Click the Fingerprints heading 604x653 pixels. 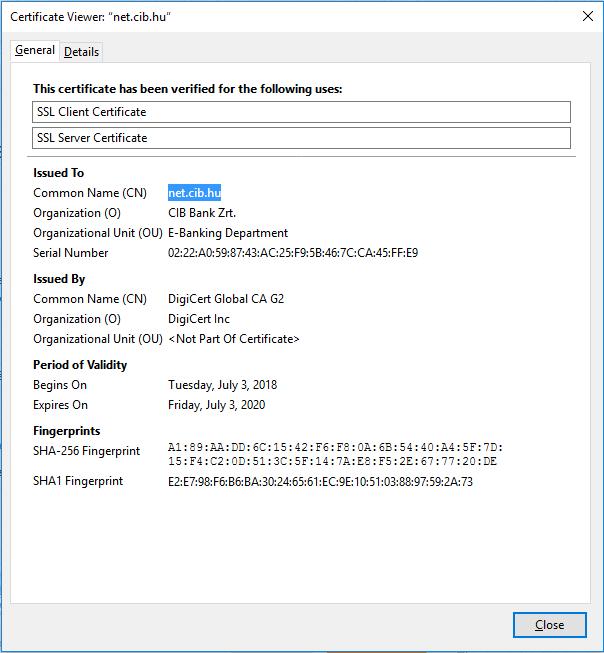coord(67,431)
